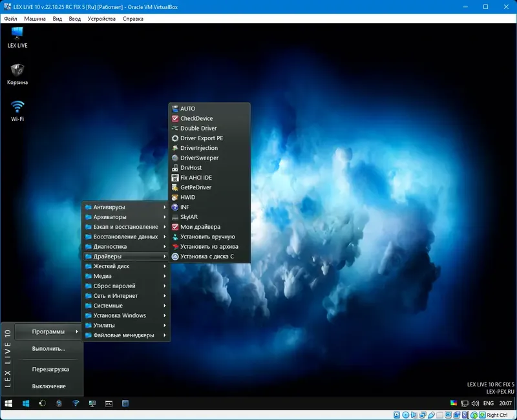The height and width of the screenshot is (420, 517).
Task: Open VirtualBox Машина menu
Action: (35, 19)
